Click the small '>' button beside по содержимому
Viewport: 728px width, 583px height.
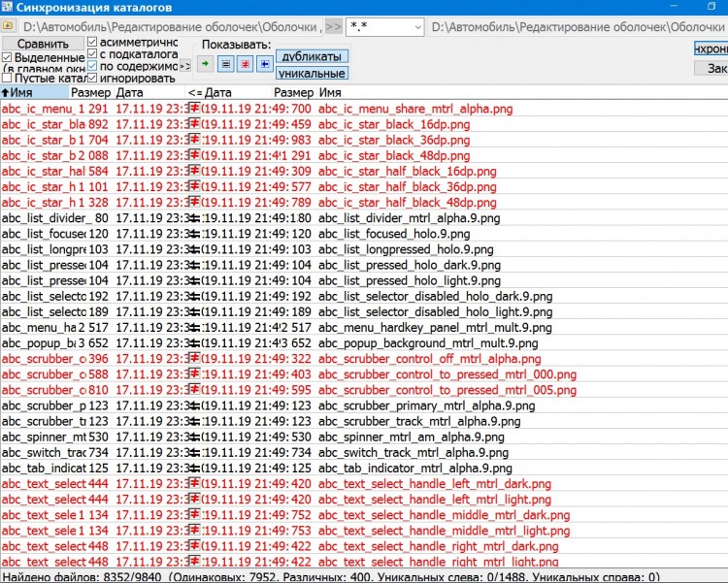click(x=183, y=67)
